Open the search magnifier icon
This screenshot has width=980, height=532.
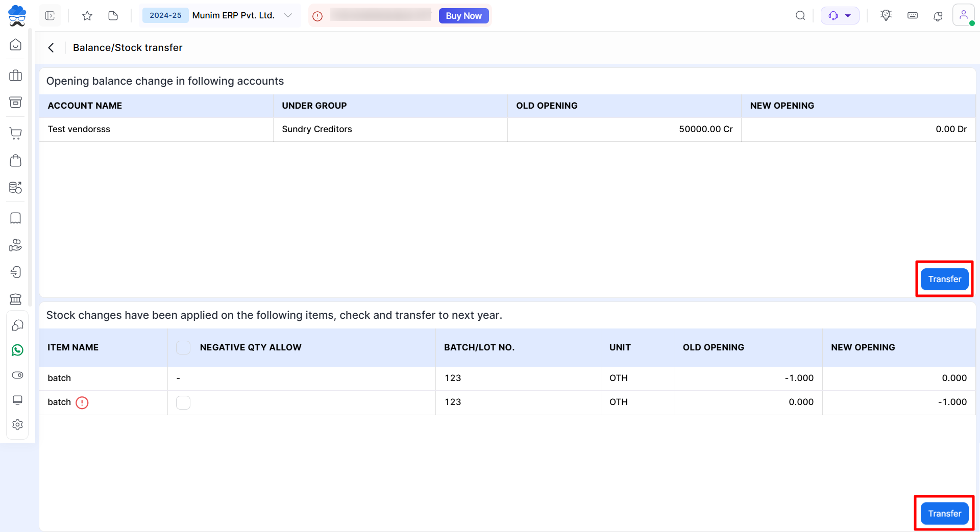[800, 16]
